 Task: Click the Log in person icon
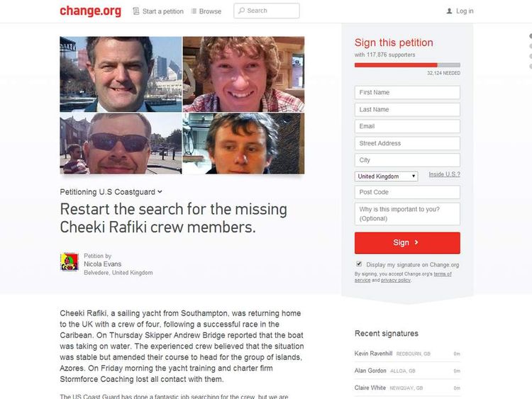coord(449,11)
